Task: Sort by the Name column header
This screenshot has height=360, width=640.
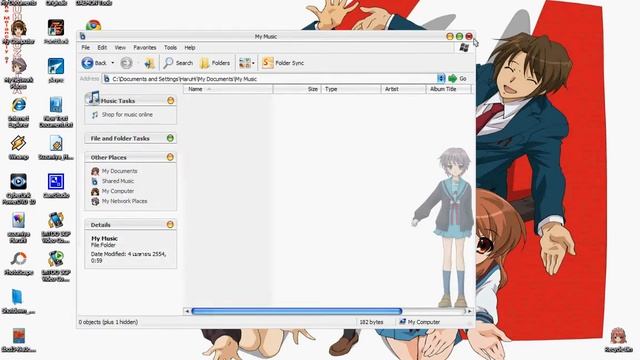Action: [x=228, y=89]
